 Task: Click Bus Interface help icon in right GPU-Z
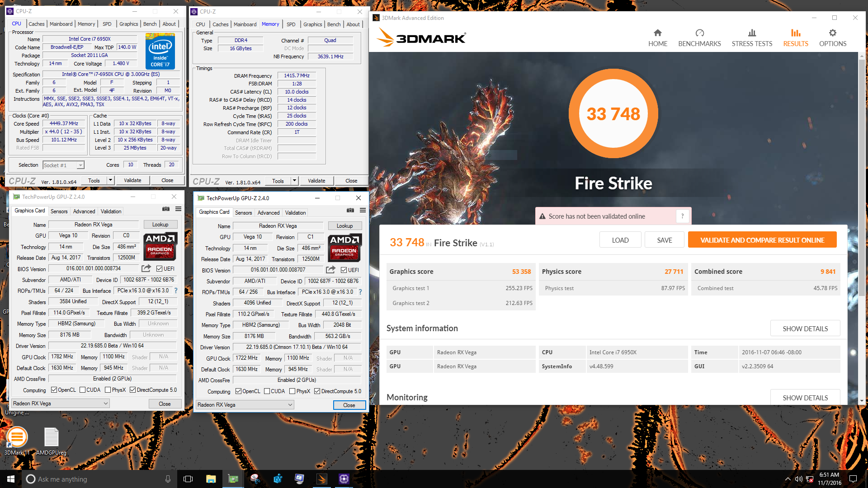pos(360,292)
